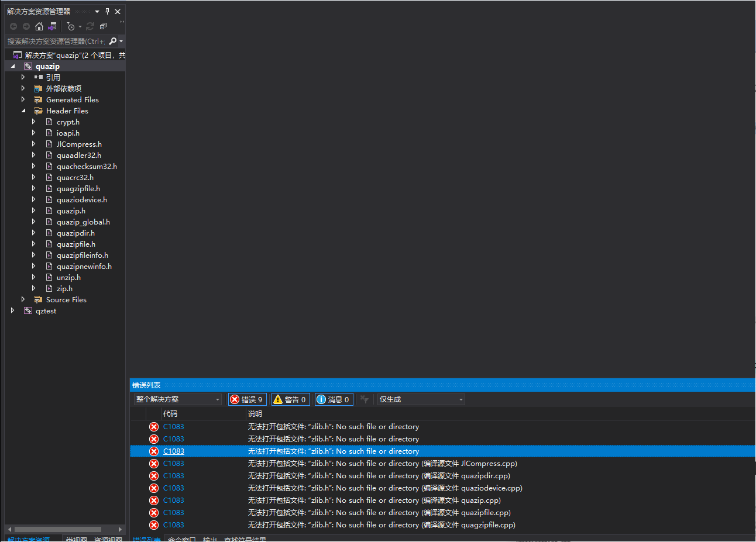756x542 pixels.
Task: Switch views using the Visual Studio solution icon
Action: pos(53,26)
